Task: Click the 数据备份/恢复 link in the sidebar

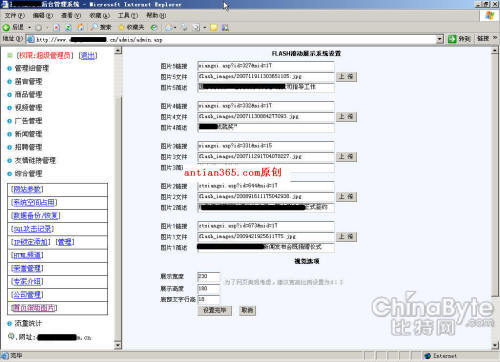Action: click(36, 216)
